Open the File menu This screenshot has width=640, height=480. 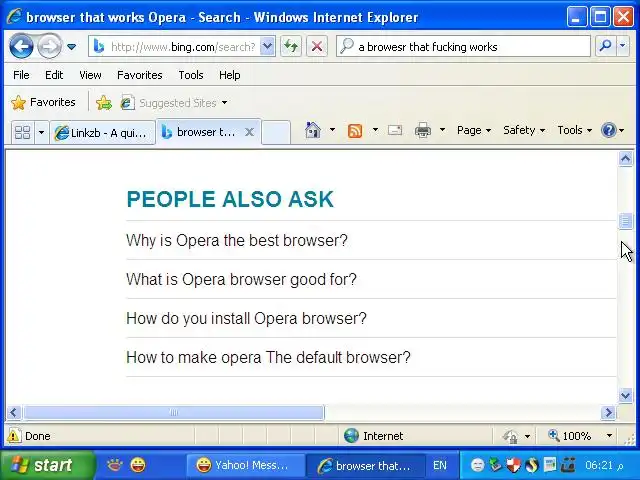point(21,75)
